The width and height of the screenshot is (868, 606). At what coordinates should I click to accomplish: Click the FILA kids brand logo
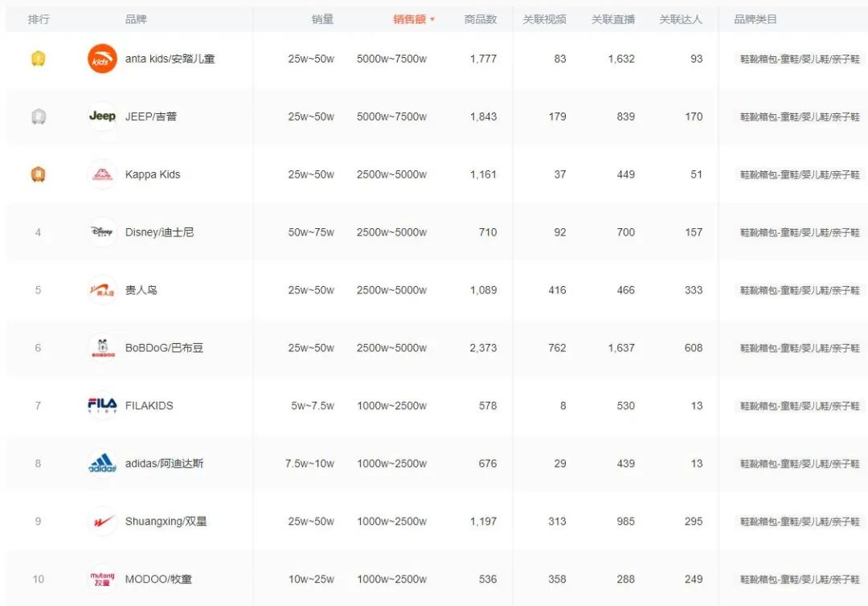click(102, 406)
